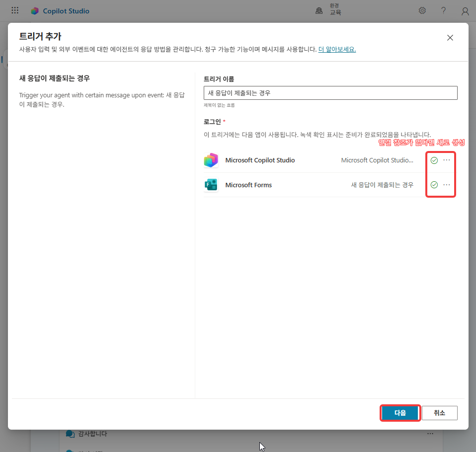
Task: Open the 환경 교육 environment selector
Action: point(335,9)
